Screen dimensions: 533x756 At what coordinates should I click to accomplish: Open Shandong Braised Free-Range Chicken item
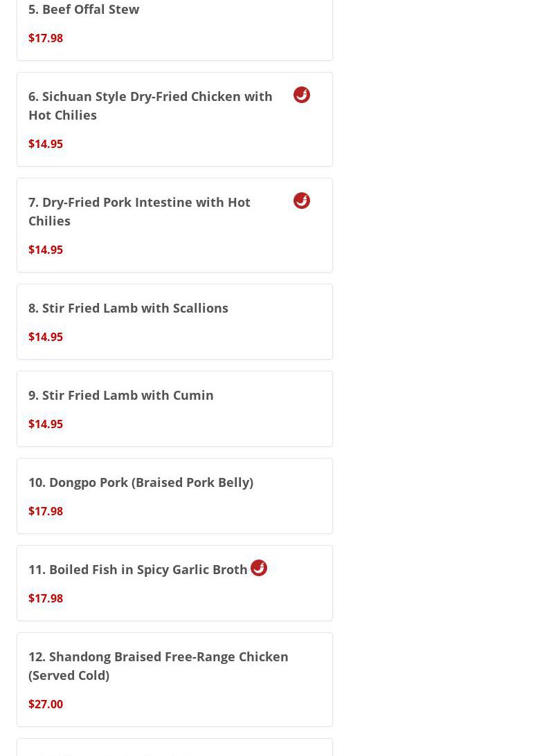[159, 665]
